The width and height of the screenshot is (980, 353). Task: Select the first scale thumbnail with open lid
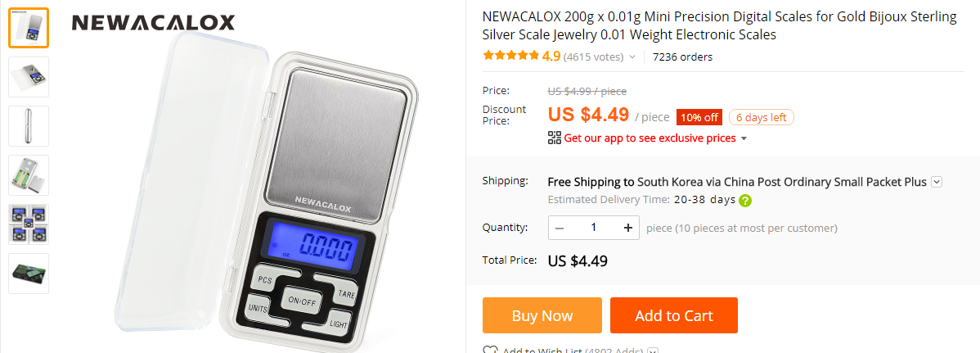point(28,28)
